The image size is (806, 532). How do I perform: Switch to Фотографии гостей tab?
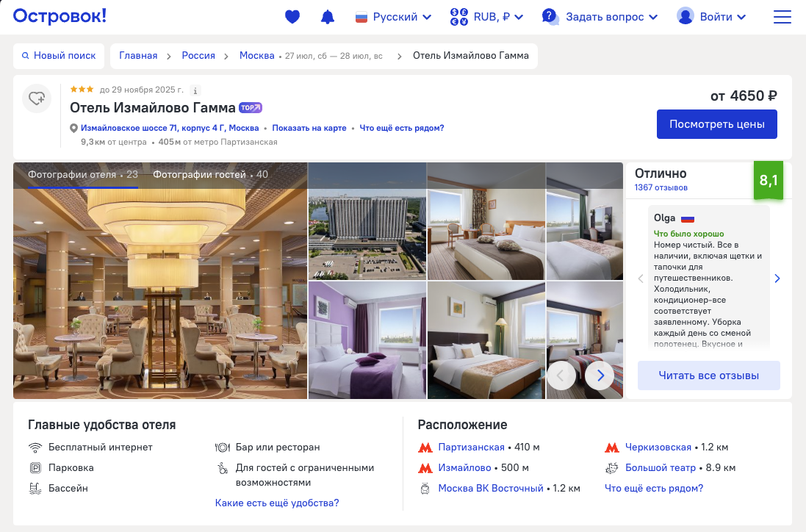[x=210, y=175]
